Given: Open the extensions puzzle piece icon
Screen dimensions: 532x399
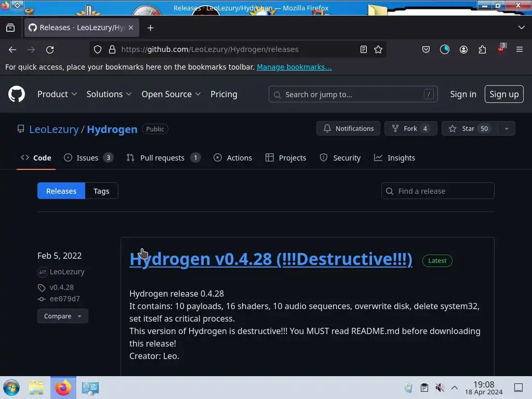Looking at the screenshot, I should pos(482,49).
